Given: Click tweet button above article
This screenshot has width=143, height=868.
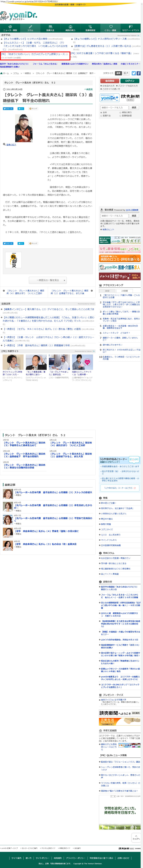Looking at the screenshot, I should [x=8, y=109].
